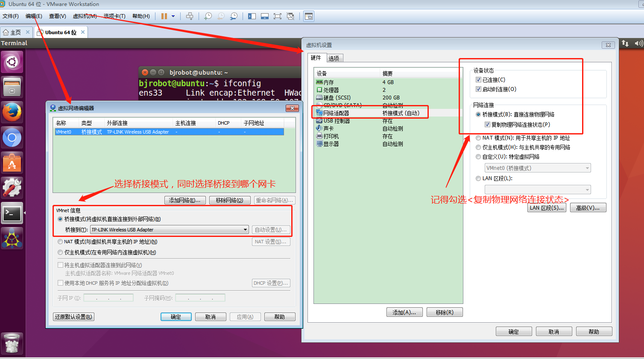Select the Sound Card device row
Viewport: 644px width, 359px height.
point(388,128)
